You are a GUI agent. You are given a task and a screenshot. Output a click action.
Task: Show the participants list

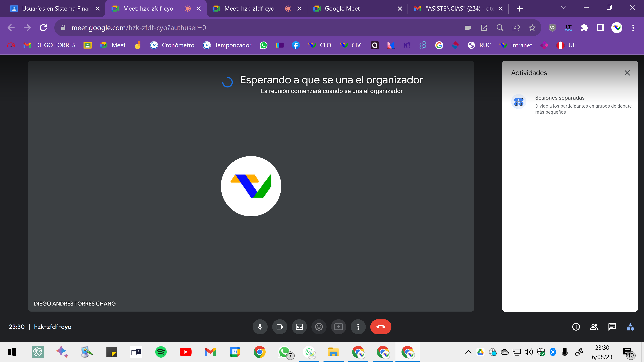(x=594, y=327)
